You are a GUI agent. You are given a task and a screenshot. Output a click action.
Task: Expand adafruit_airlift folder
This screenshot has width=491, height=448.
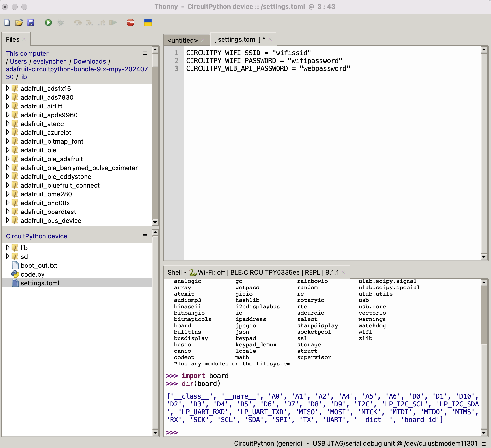click(8, 106)
